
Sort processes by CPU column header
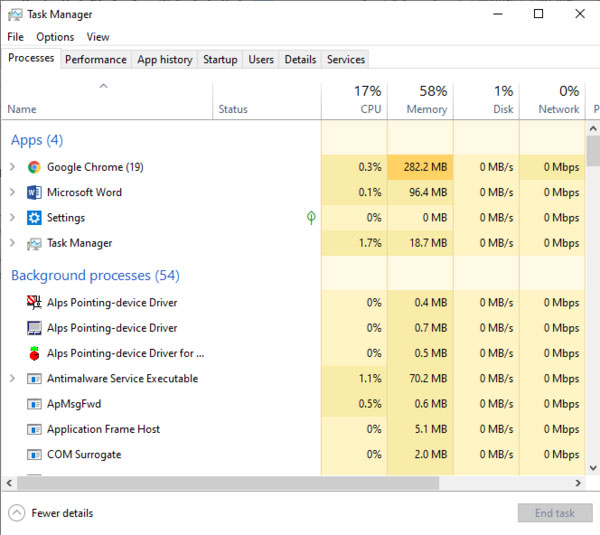coord(354,100)
